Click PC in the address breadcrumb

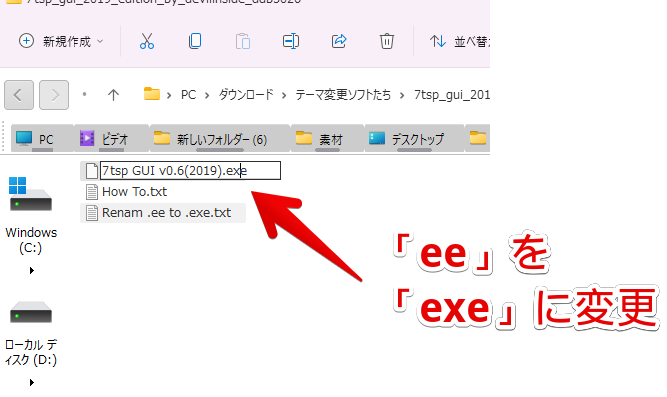pos(188,94)
